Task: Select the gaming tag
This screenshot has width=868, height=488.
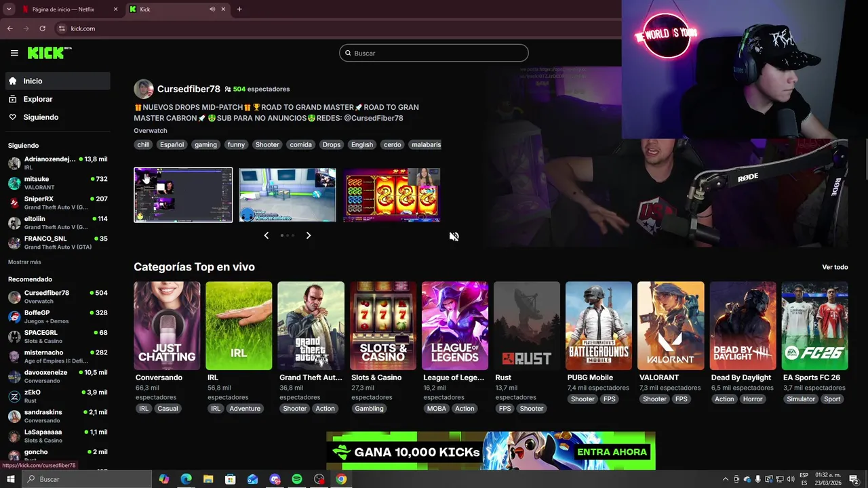Action: point(205,144)
